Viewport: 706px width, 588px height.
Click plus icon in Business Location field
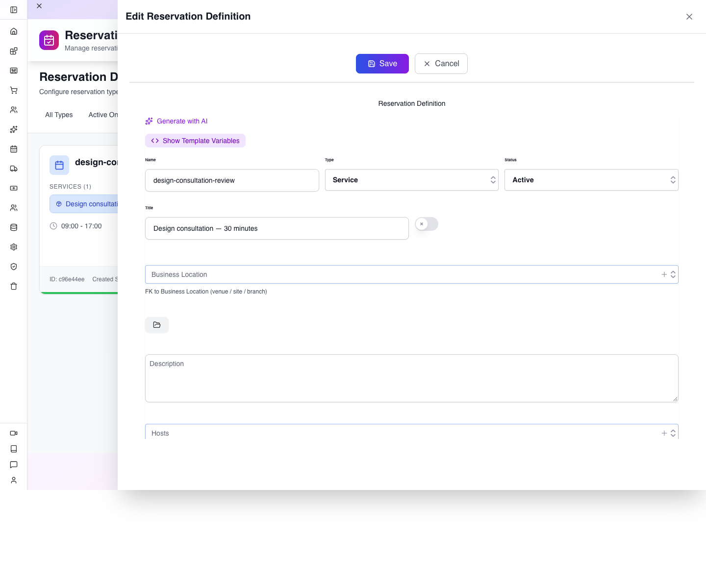click(x=664, y=274)
